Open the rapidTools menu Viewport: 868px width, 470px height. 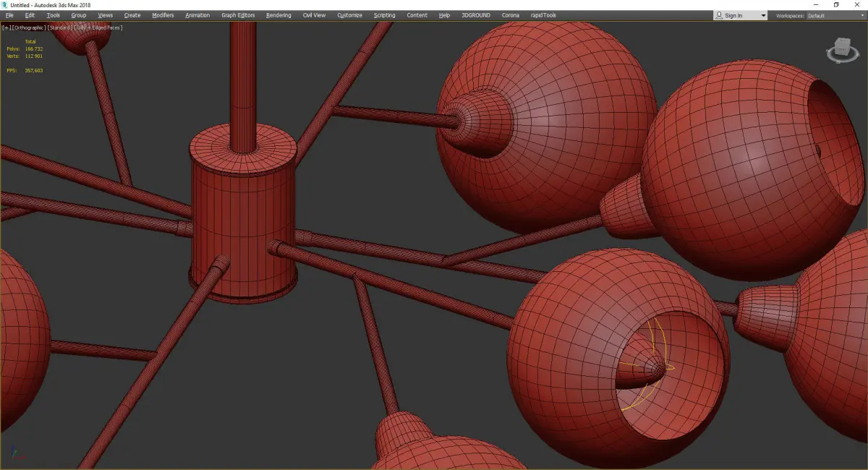click(543, 15)
